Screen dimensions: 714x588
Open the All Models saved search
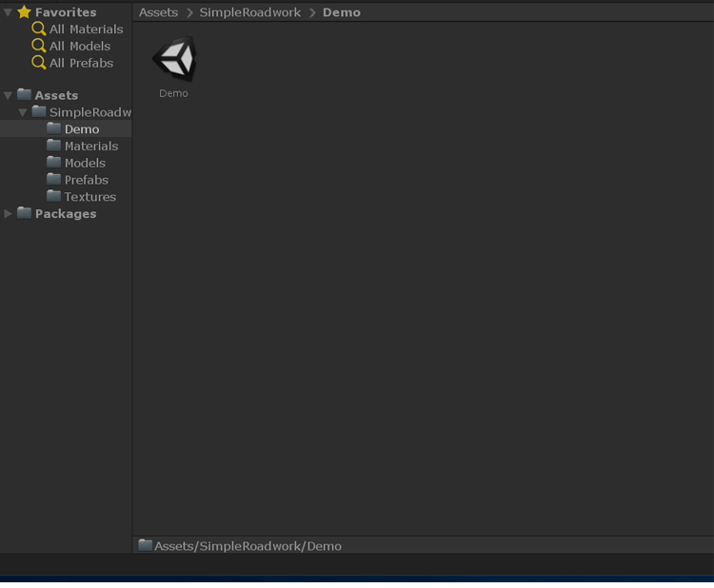click(80, 46)
